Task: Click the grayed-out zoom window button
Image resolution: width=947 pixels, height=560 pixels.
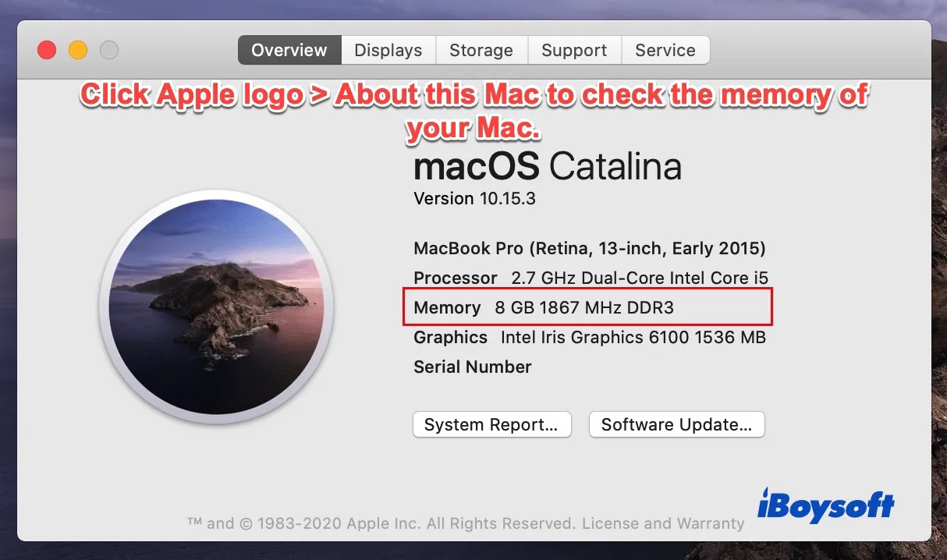Action: point(109,50)
